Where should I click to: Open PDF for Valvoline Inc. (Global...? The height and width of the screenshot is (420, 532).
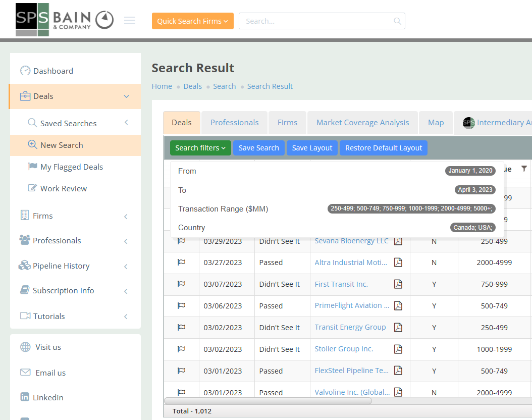click(398, 392)
